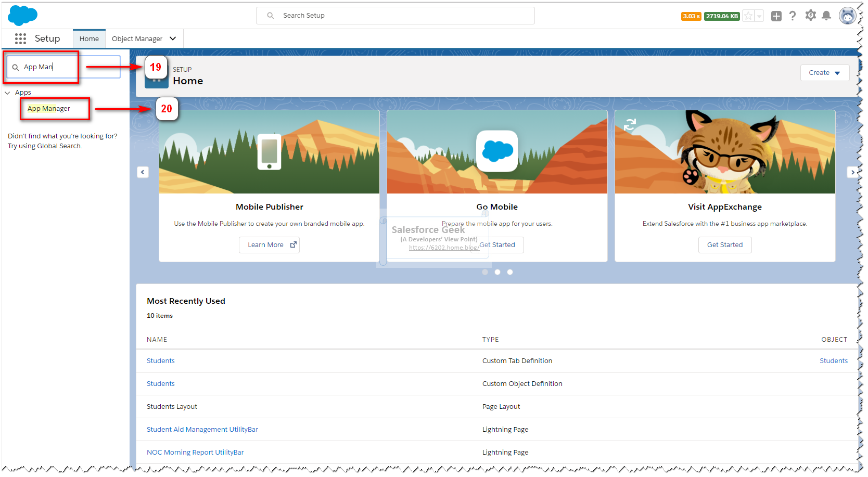Screen dimensions: 868x477
Task: Open notifications via the bell icon
Action: (827, 15)
